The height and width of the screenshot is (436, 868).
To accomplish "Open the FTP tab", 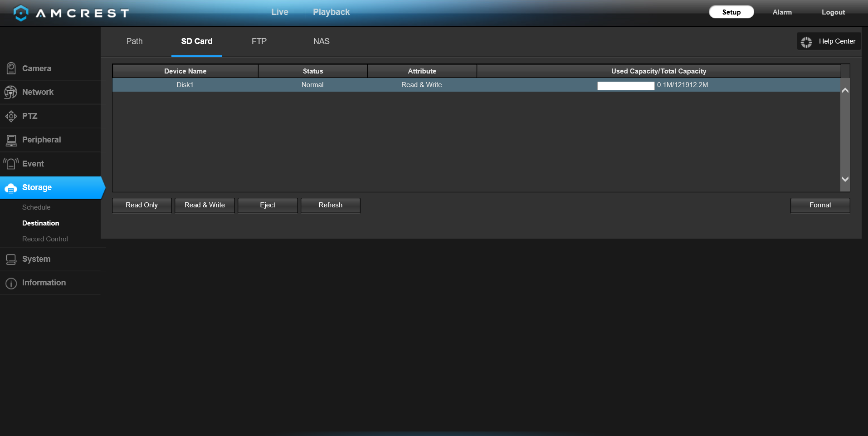I will [259, 41].
